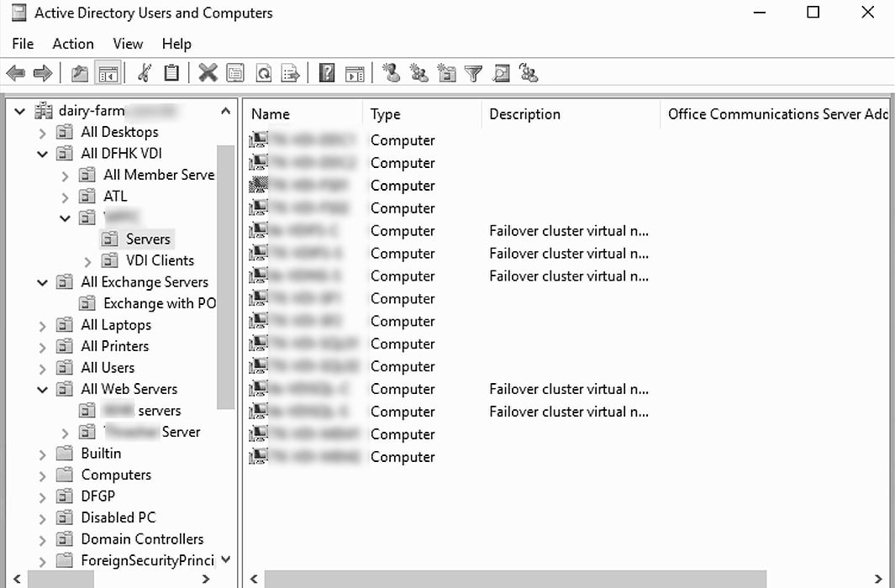Click the Delete X icon
Screen dimensions: 895x588
pos(208,73)
